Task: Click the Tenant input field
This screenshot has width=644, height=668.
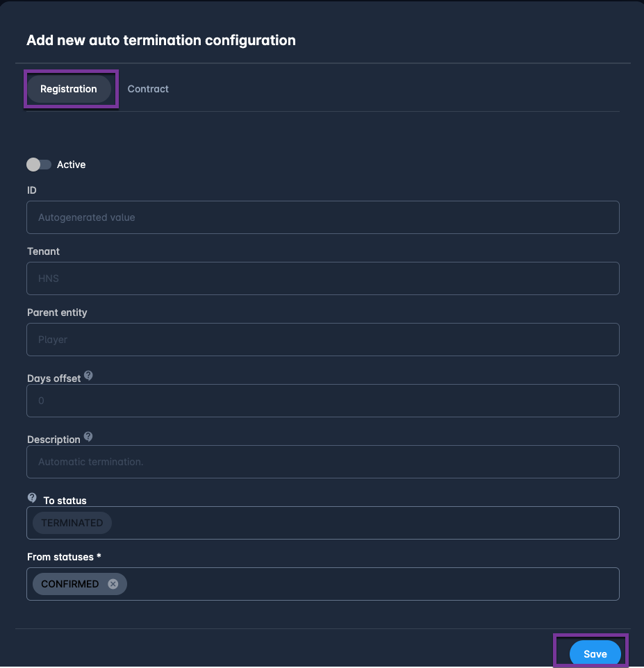Action: pyautogui.click(x=322, y=278)
